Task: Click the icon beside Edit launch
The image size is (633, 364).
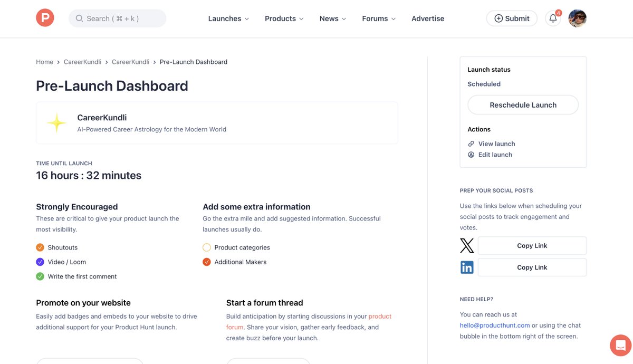Action: click(x=471, y=155)
